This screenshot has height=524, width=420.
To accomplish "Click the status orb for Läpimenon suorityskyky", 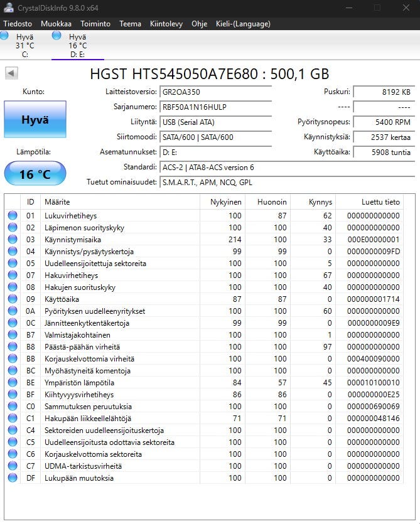I will [x=13, y=228].
